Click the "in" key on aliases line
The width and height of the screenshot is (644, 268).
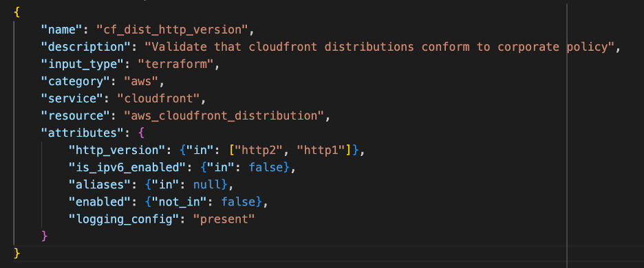pyautogui.click(x=166, y=185)
